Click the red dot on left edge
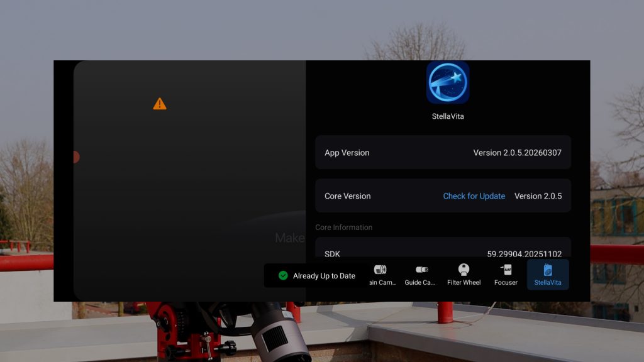This screenshot has width=644, height=362. [75, 157]
